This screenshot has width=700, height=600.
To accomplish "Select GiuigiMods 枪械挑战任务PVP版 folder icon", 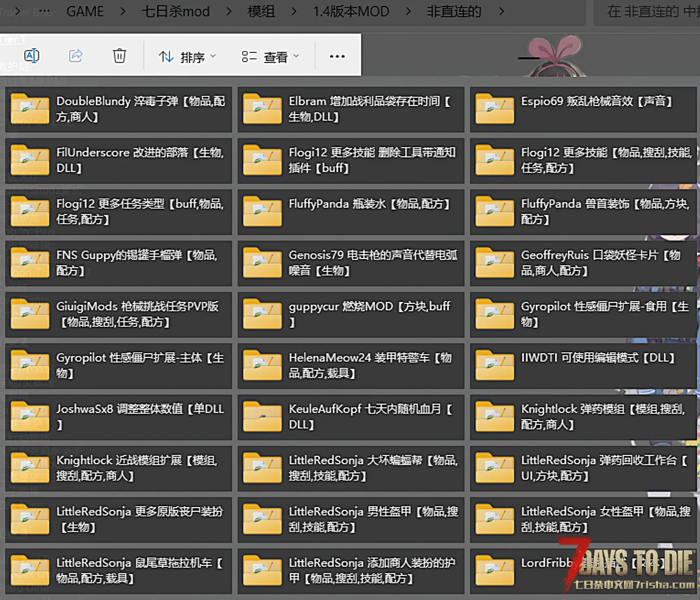I will (x=30, y=314).
